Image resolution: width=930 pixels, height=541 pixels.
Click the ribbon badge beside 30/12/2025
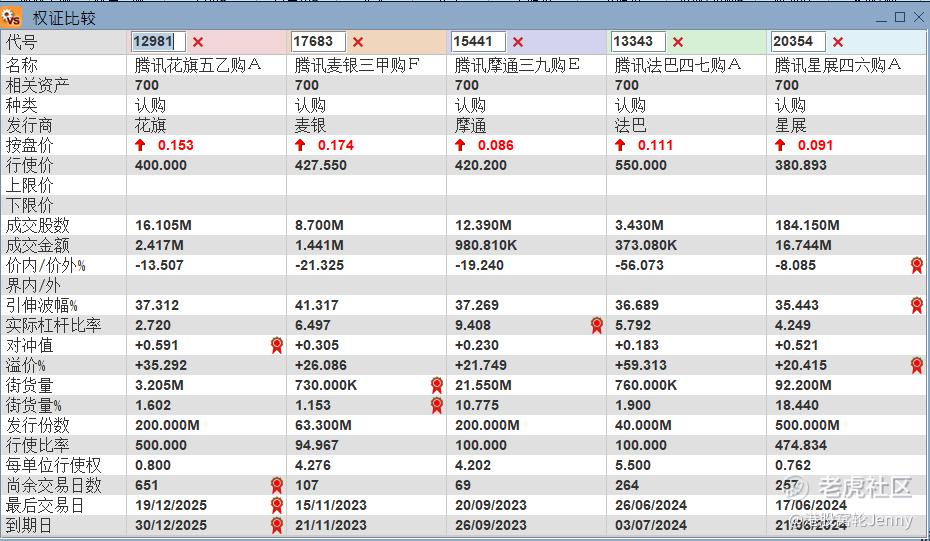click(x=276, y=526)
